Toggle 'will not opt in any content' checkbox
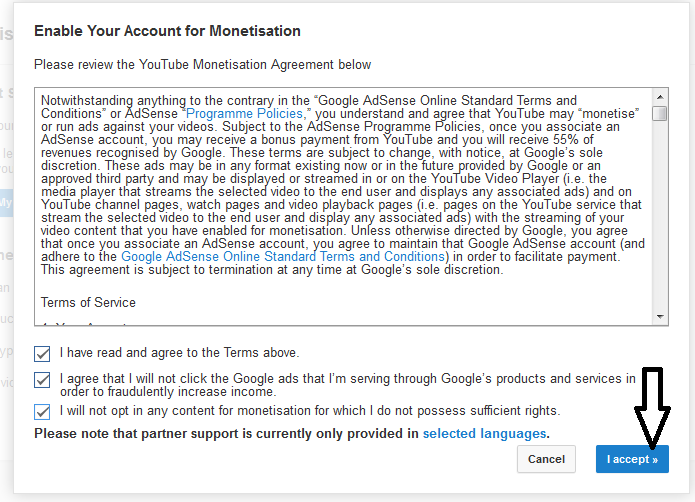 click(42, 412)
